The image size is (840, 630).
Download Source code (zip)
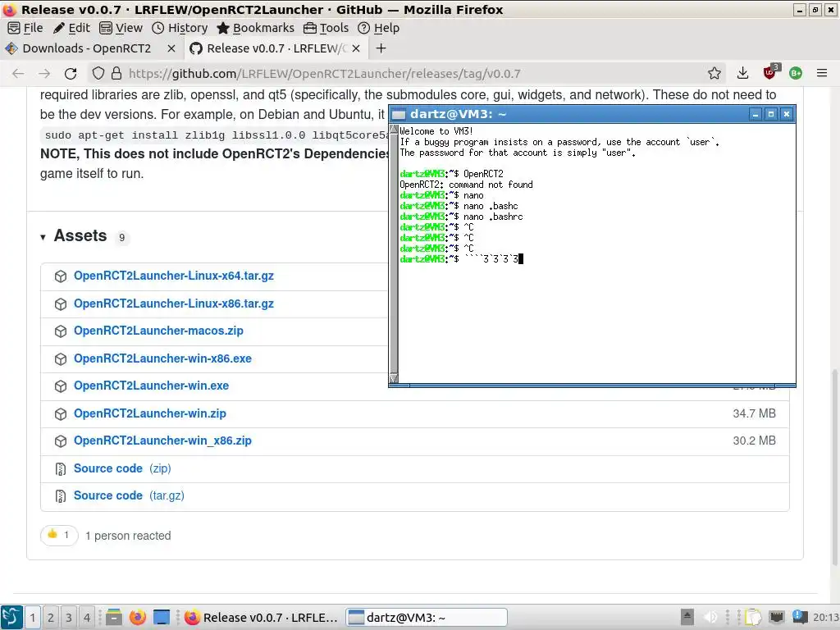[x=122, y=468]
